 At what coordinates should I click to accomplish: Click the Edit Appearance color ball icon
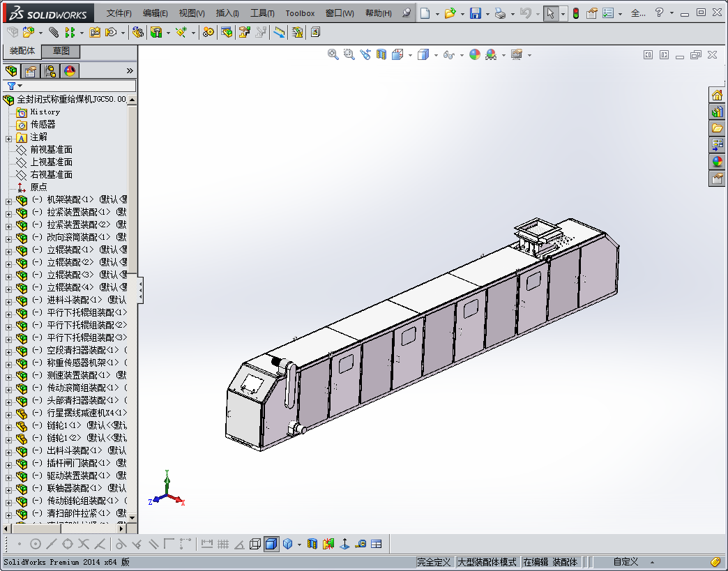click(x=474, y=54)
